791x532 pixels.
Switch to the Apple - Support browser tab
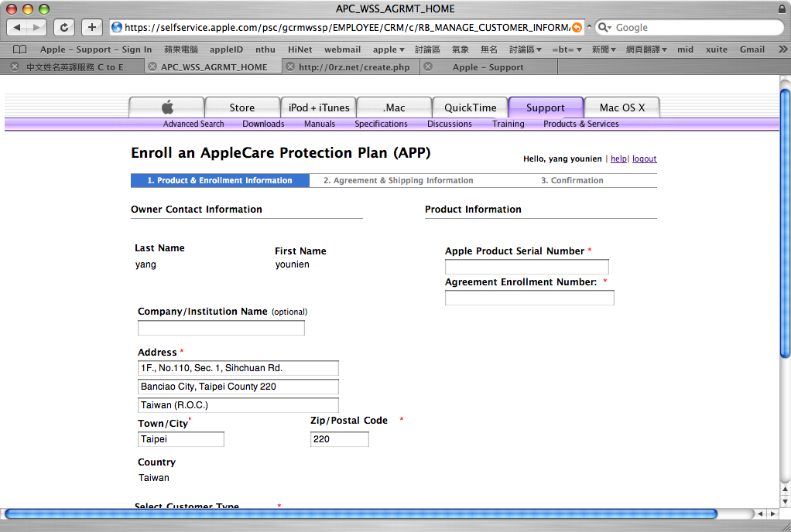point(488,67)
